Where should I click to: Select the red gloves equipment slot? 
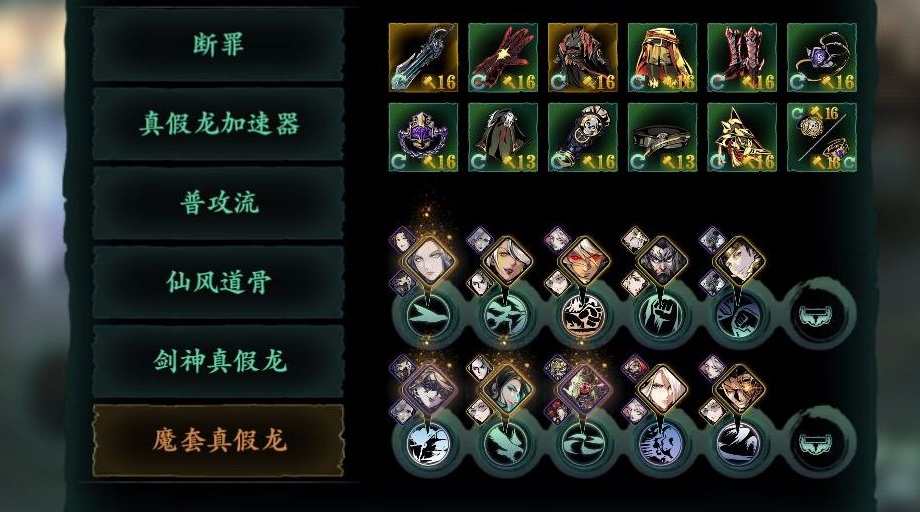[503, 57]
